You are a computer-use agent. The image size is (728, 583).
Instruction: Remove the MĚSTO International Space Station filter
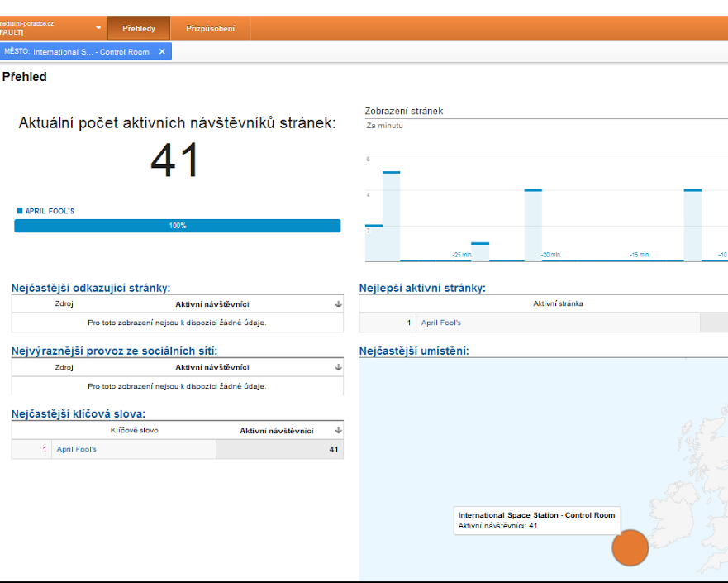point(162,51)
